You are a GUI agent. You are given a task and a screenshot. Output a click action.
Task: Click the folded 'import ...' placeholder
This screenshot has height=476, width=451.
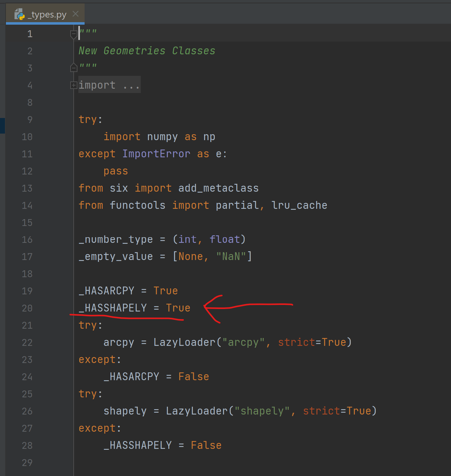(109, 85)
